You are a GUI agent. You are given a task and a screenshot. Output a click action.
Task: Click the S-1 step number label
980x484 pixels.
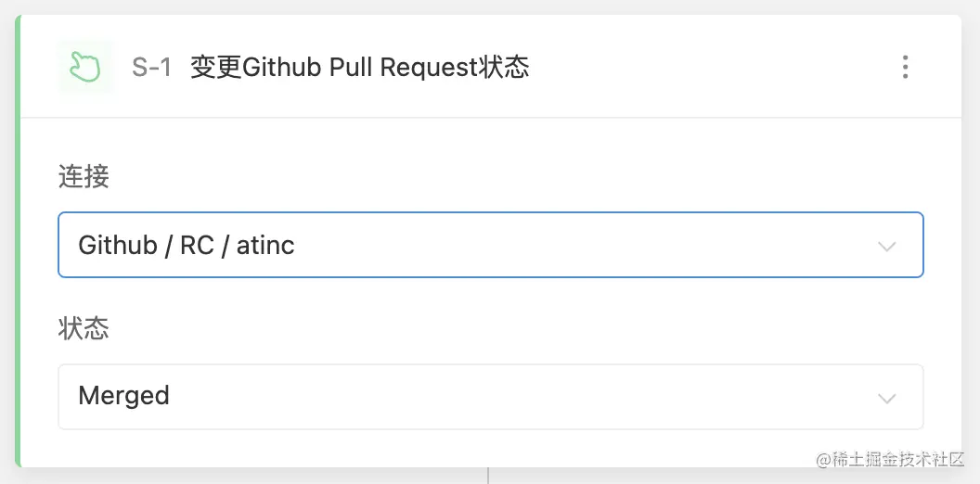coord(152,67)
